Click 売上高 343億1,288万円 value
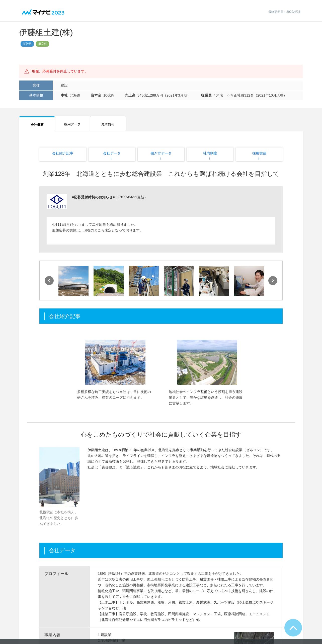This screenshot has width=322, height=644. click(158, 95)
